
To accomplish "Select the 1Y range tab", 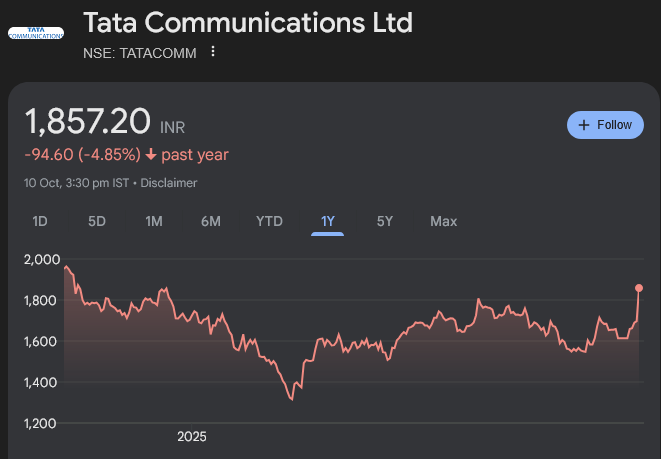I will click(328, 221).
